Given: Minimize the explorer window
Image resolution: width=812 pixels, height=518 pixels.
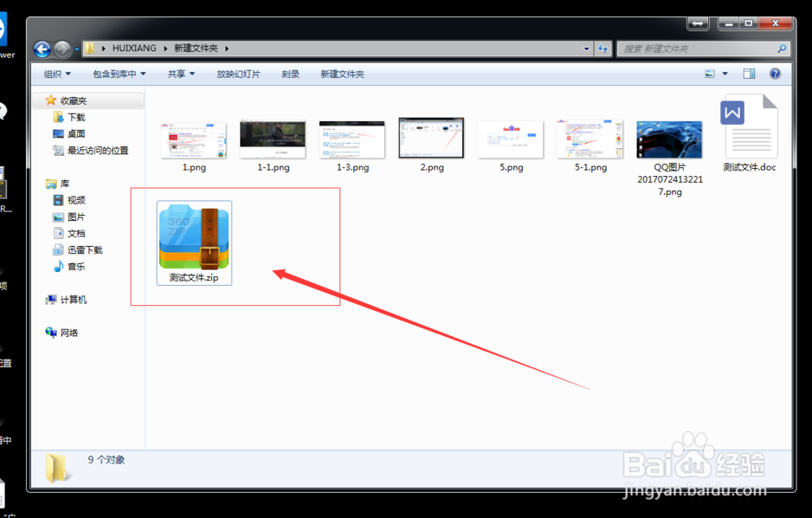Looking at the screenshot, I should pos(728,24).
